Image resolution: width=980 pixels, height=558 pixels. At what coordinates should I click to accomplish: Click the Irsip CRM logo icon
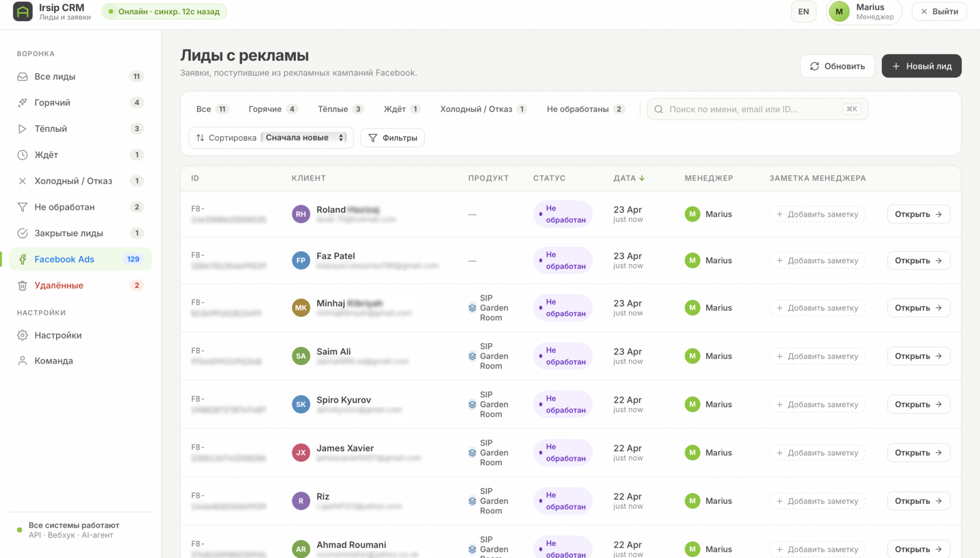(23, 12)
